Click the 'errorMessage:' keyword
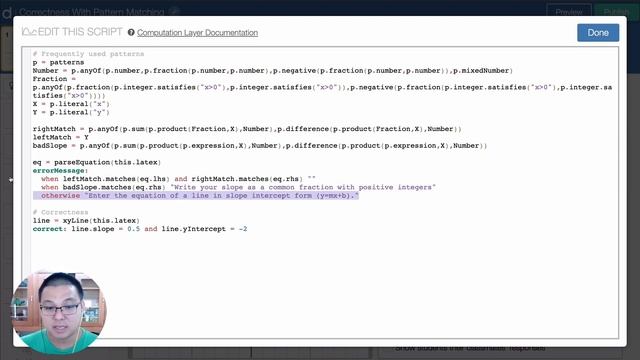 pos(60,171)
